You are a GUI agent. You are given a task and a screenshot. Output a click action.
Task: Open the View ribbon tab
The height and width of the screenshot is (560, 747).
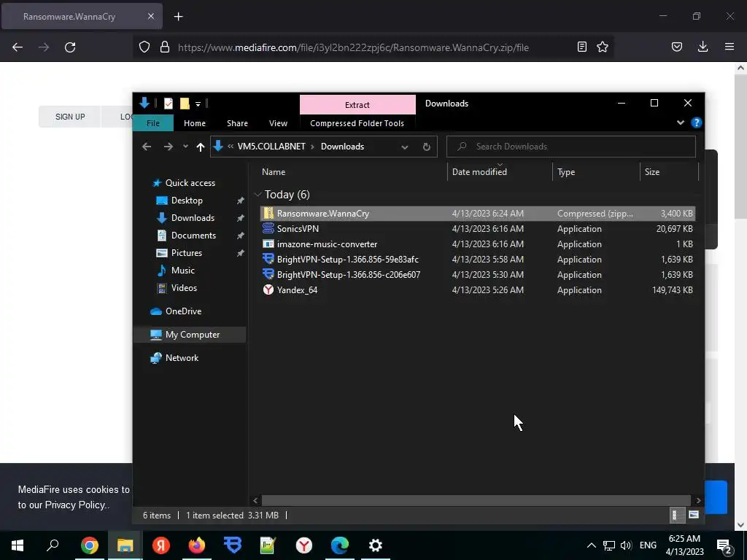click(278, 122)
